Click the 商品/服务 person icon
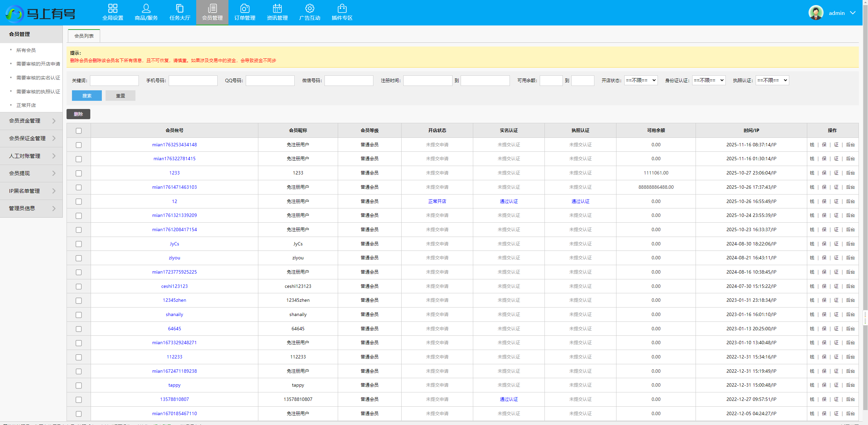The image size is (868, 425). click(146, 8)
